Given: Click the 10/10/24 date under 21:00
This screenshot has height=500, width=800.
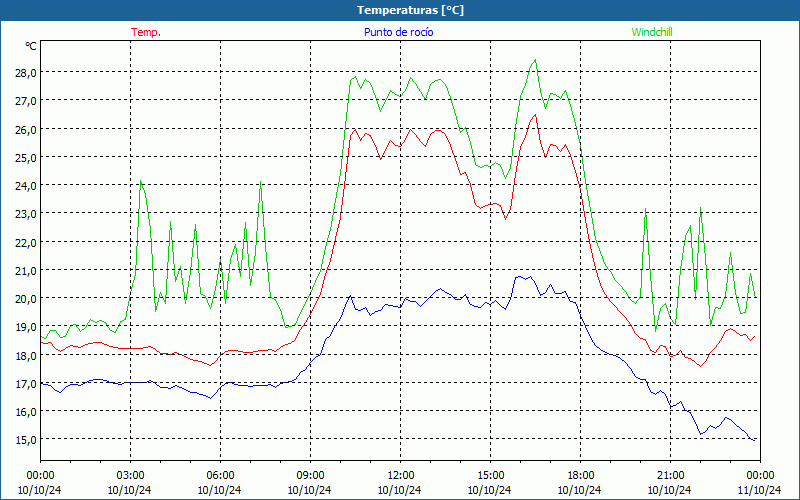Looking at the screenshot, I should coord(670,490).
